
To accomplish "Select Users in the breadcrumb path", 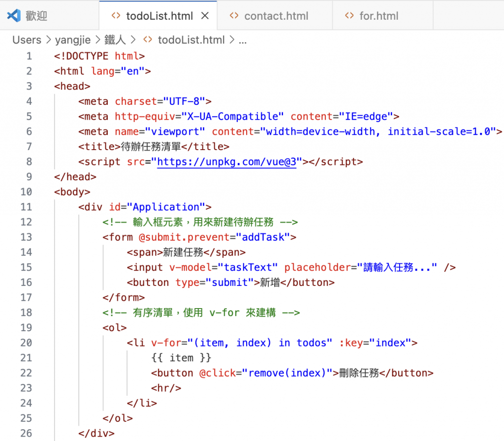I will pos(27,40).
